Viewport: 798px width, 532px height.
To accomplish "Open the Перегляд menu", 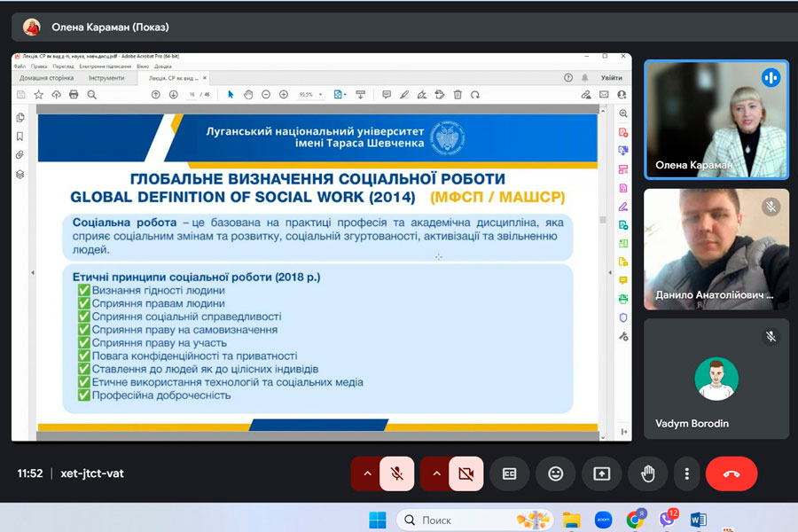I will coord(63,66).
